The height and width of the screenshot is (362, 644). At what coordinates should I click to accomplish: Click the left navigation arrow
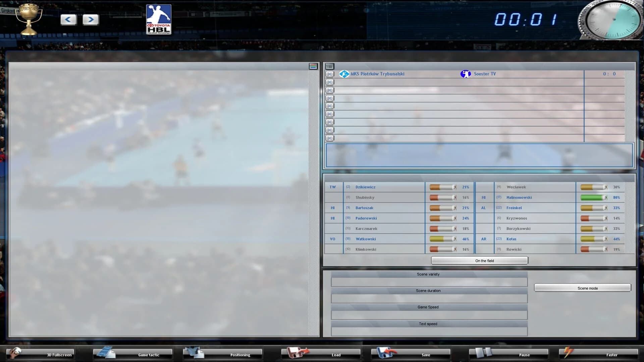pos(68,20)
